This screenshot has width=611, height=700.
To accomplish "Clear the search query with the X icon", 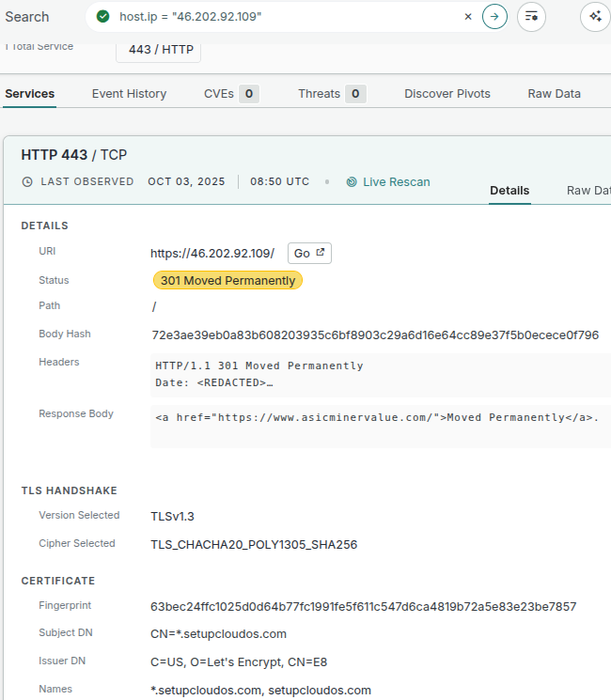I will click(468, 17).
